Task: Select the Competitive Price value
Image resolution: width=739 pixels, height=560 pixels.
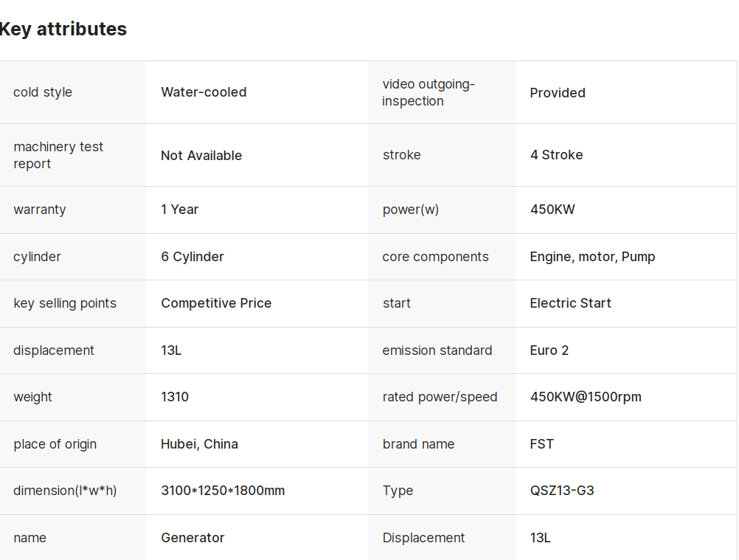Action: coord(216,303)
